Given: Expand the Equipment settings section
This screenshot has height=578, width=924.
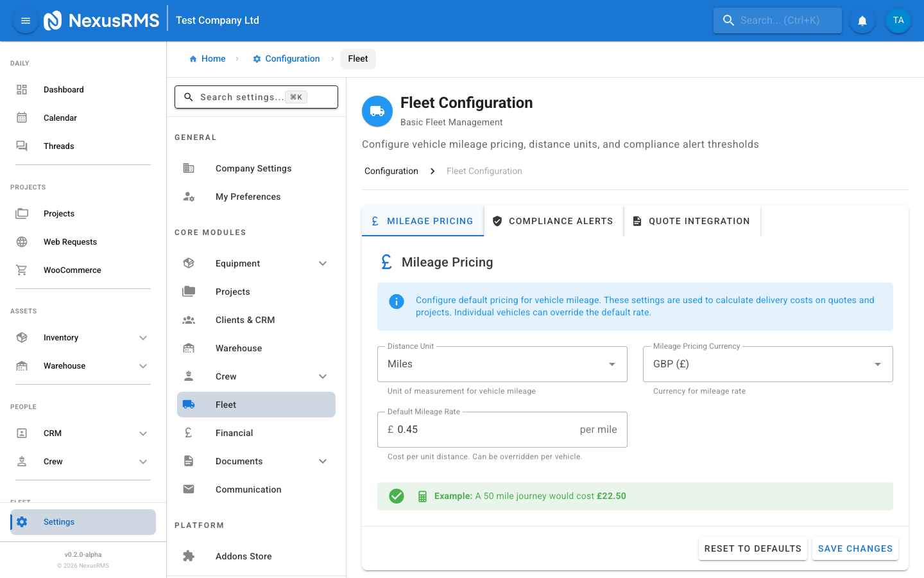Looking at the screenshot, I should (x=322, y=263).
